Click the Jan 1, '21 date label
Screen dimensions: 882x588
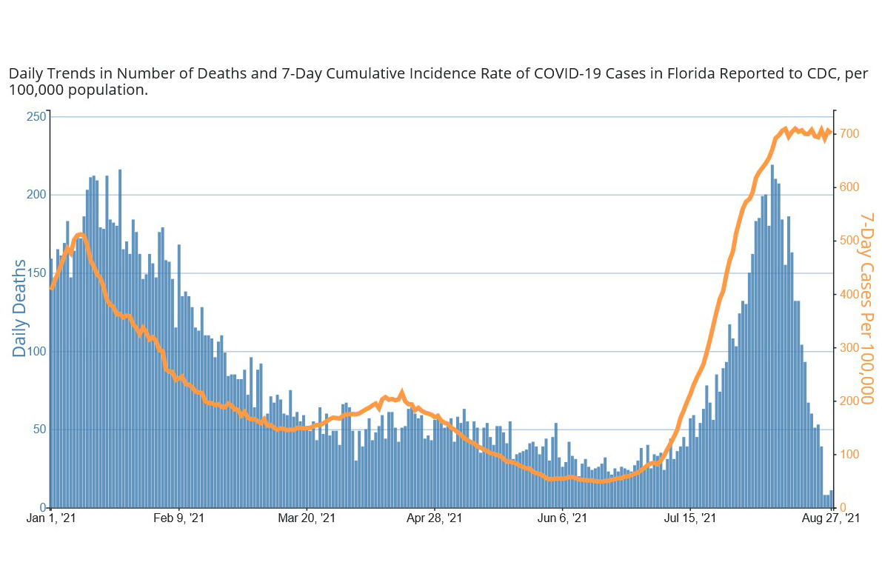point(51,519)
